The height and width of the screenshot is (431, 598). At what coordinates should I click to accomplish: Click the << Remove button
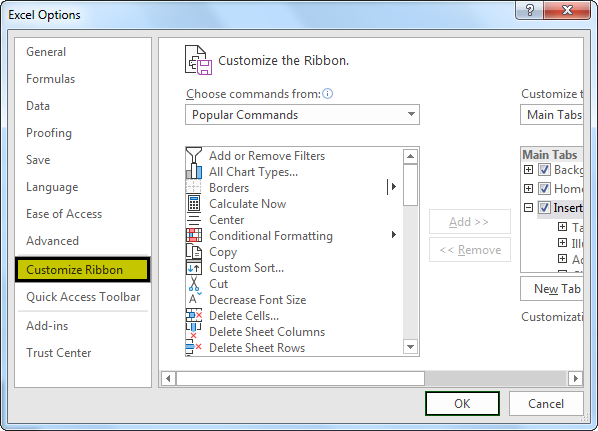(469, 250)
